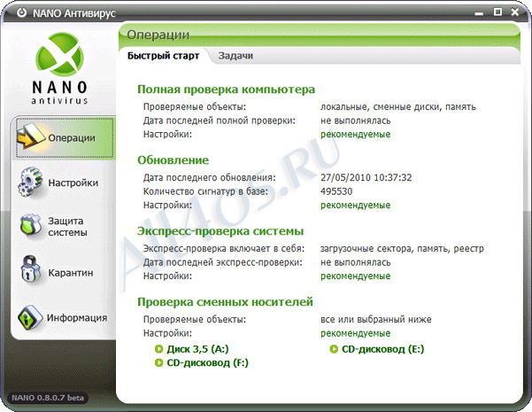Viewport: 532px width, 412px height.
Task: Open рекомендуемые settings for express scan
Action: coord(355,276)
